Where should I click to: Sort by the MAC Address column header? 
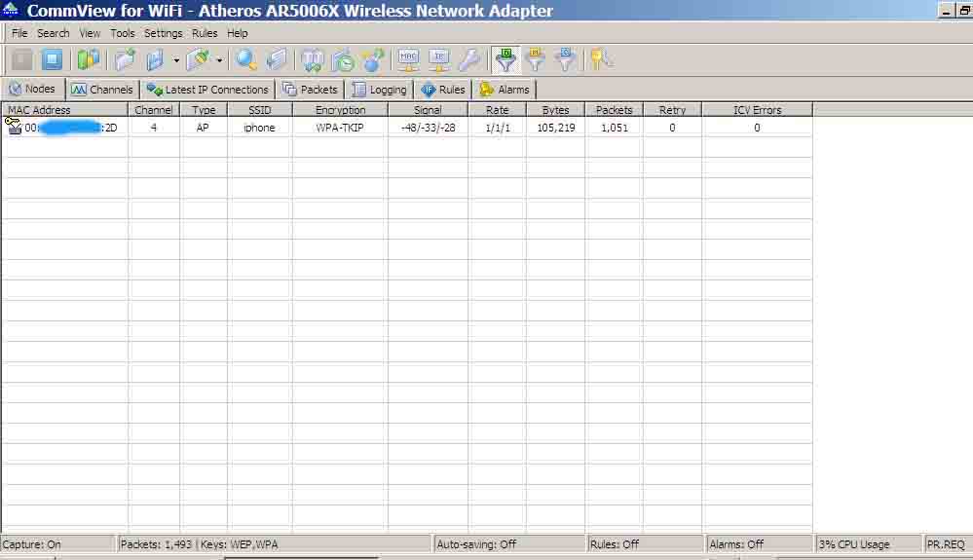64,110
